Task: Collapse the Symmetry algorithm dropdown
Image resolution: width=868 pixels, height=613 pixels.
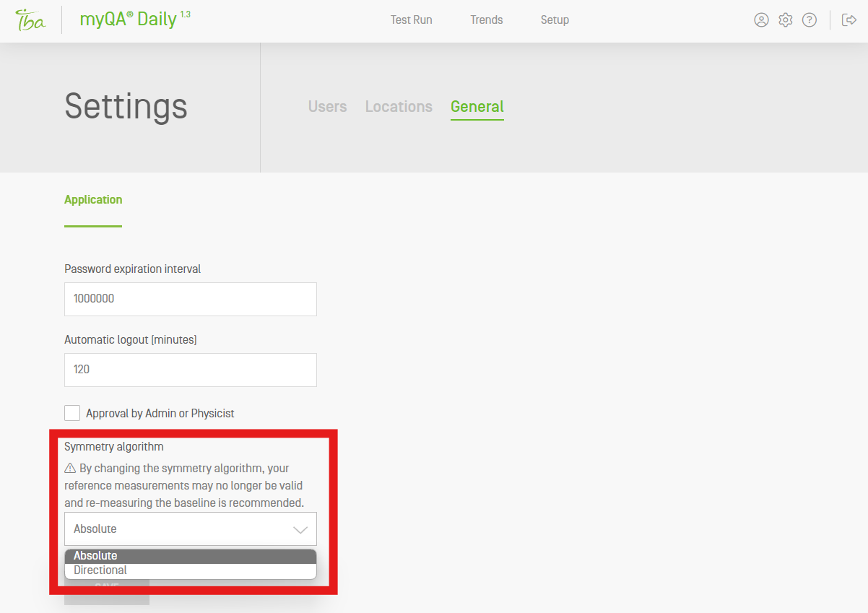Action: (x=300, y=529)
